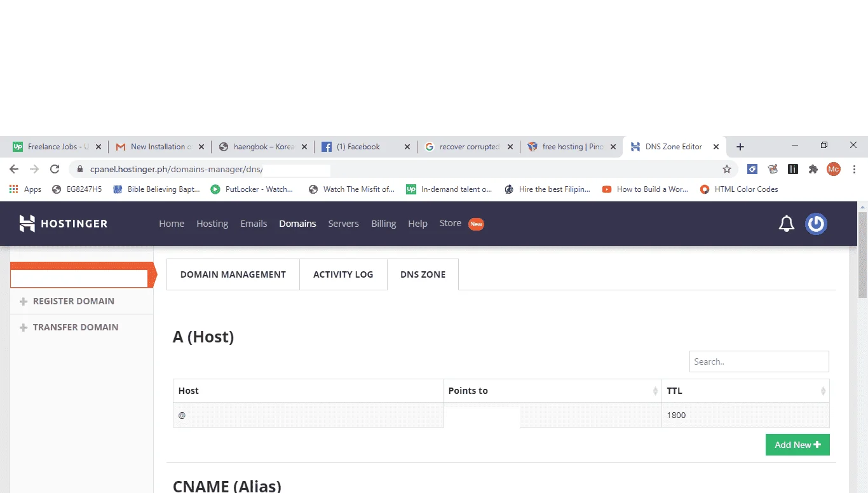The image size is (868, 493).
Task: Open Chrome three-dot menu
Action: coord(855,169)
